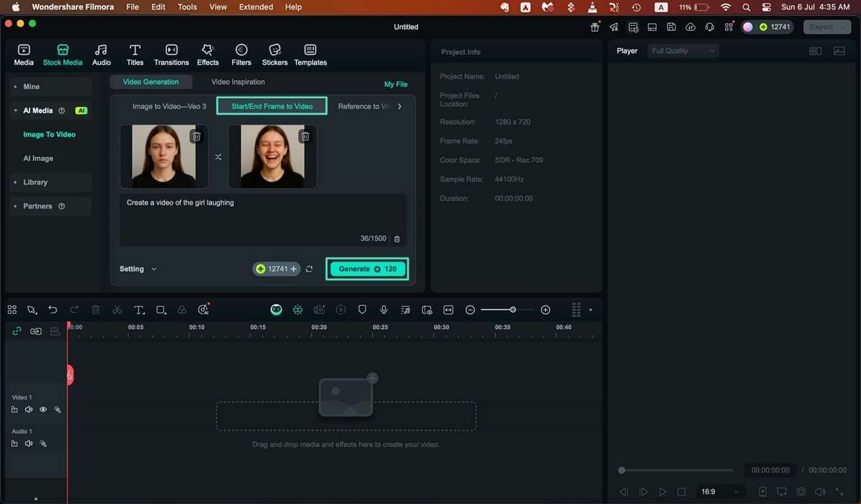Show more generation modes with right chevron

point(399,106)
